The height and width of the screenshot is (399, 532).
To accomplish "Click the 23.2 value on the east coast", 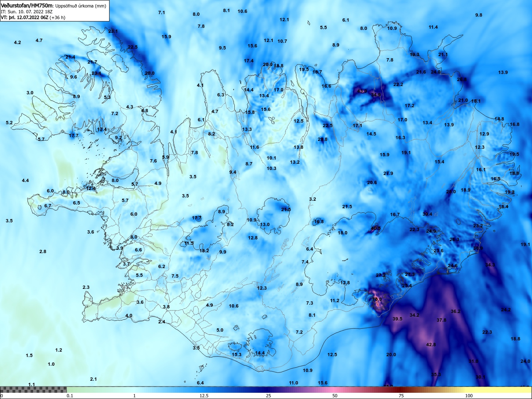I will tap(478, 226).
